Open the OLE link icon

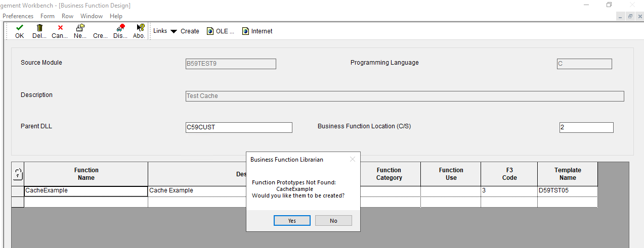pyautogui.click(x=210, y=31)
